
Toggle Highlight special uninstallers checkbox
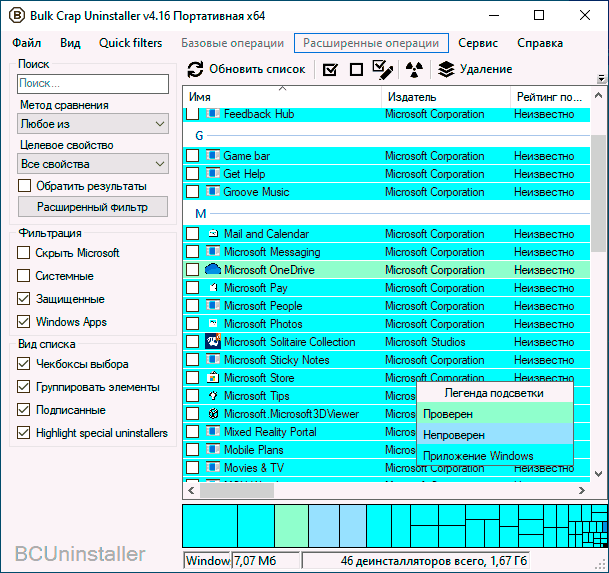click(x=24, y=433)
